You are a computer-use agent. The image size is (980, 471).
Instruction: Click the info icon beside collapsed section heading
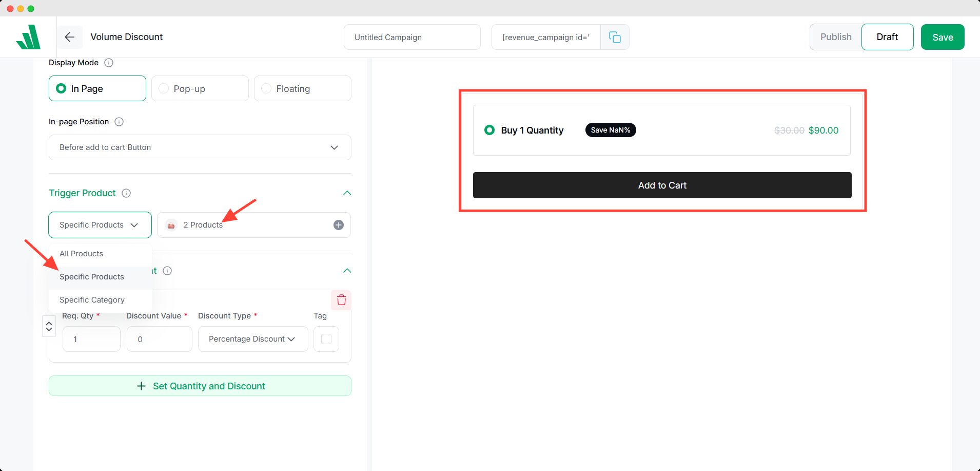167,271
